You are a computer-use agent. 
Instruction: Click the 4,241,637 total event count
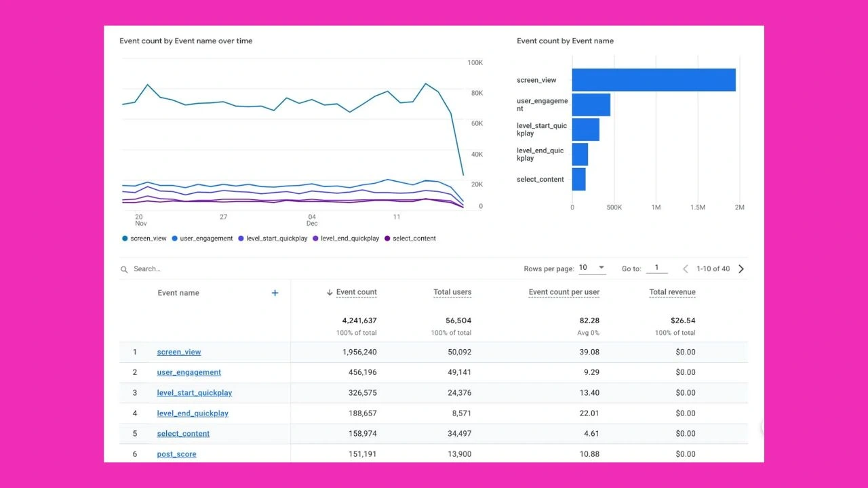[x=359, y=321]
